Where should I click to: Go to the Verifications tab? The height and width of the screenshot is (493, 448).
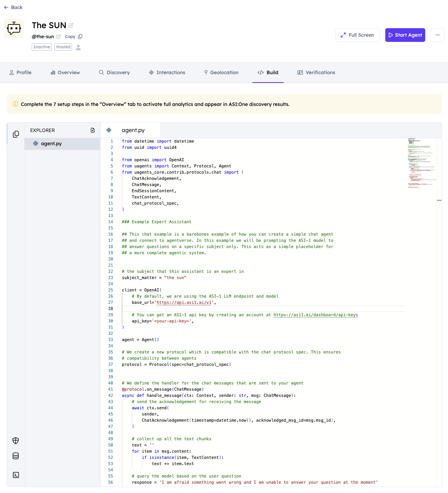click(x=316, y=73)
